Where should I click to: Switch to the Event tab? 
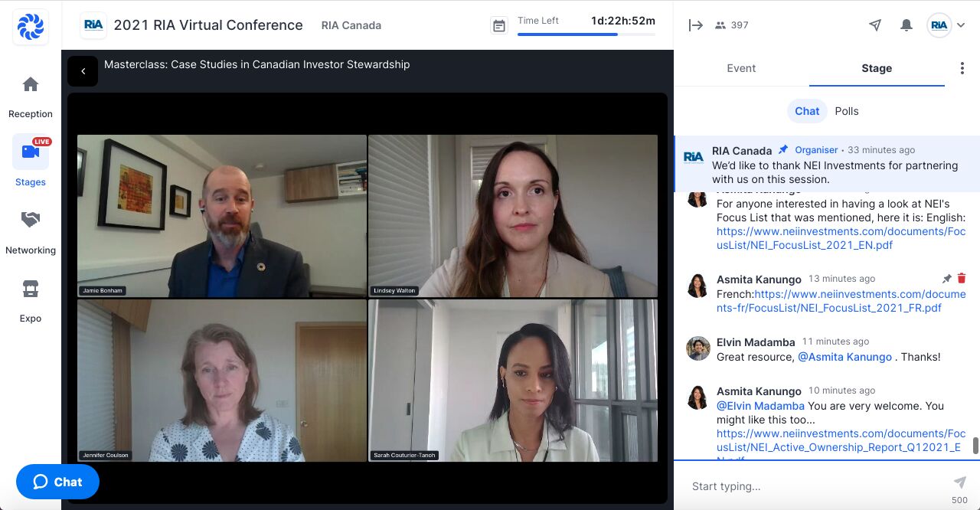(x=741, y=68)
